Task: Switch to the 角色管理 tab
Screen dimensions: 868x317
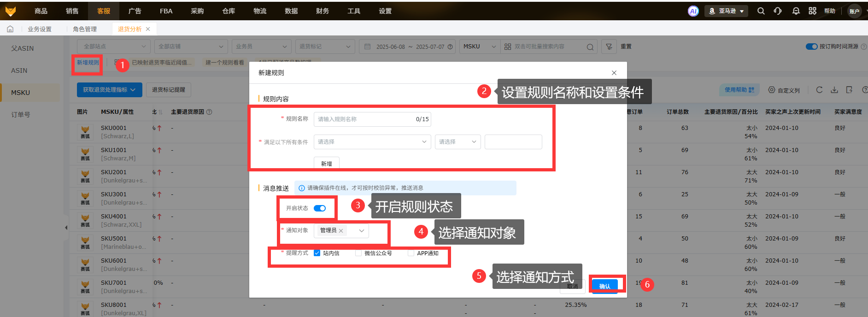Action: 85,29
